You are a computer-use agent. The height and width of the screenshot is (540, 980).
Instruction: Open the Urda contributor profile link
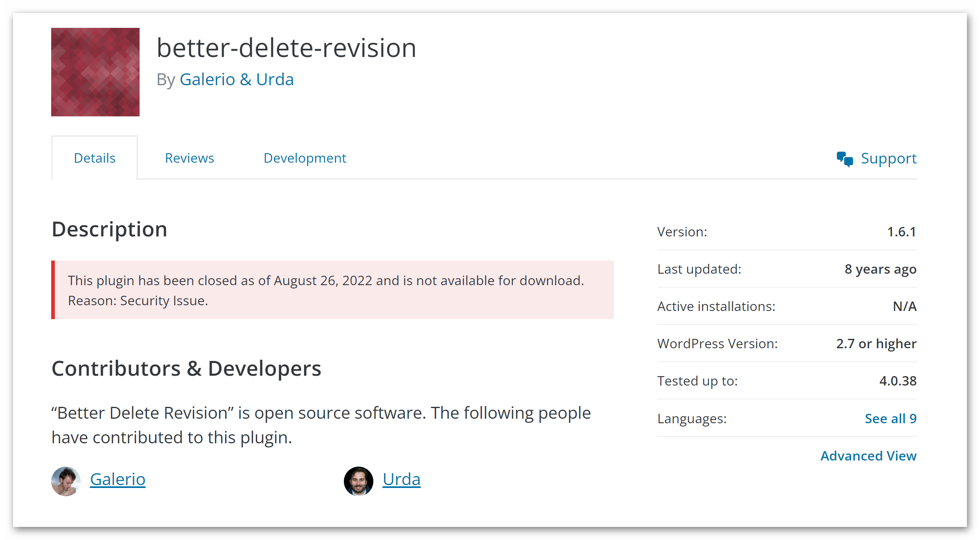401,479
